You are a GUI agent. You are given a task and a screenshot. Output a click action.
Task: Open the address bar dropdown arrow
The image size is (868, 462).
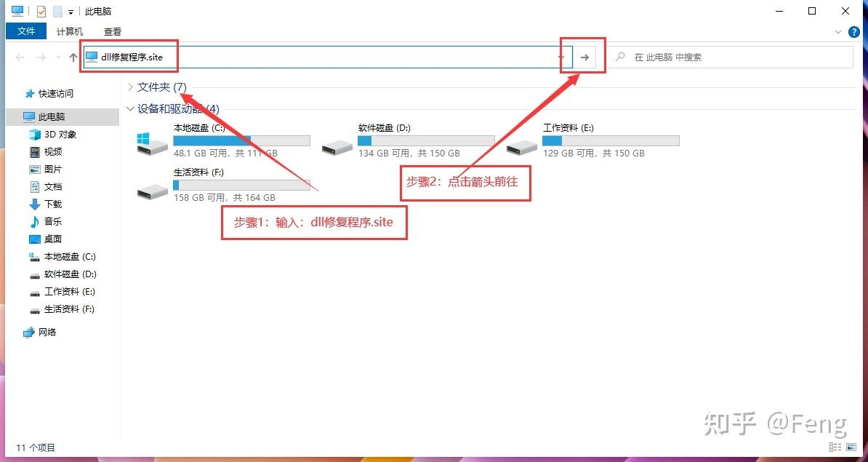pyautogui.click(x=561, y=57)
